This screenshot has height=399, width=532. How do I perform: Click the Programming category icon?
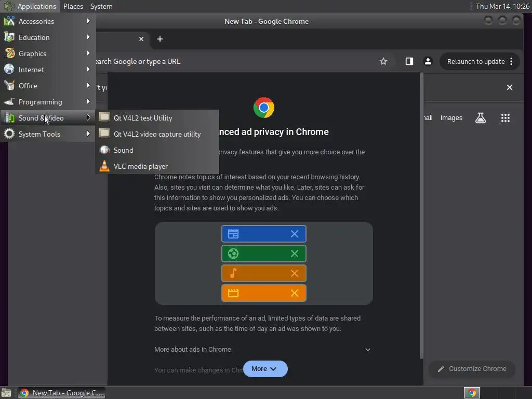point(9,101)
